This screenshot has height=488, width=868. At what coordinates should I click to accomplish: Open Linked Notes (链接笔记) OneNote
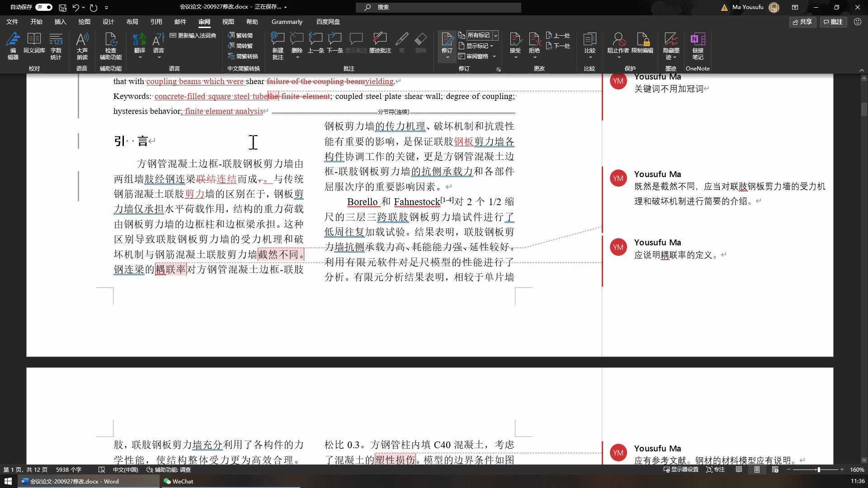coord(698,46)
